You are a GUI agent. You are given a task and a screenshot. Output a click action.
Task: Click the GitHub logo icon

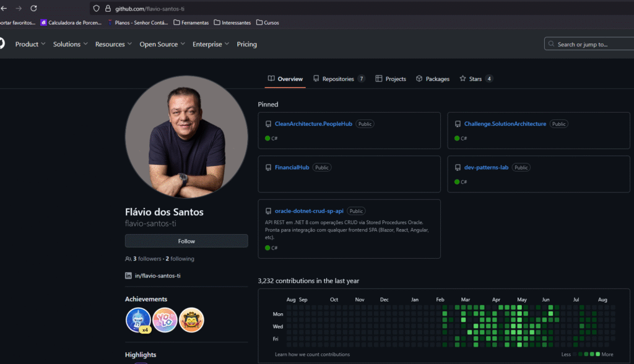pyautogui.click(x=1, y=43)
